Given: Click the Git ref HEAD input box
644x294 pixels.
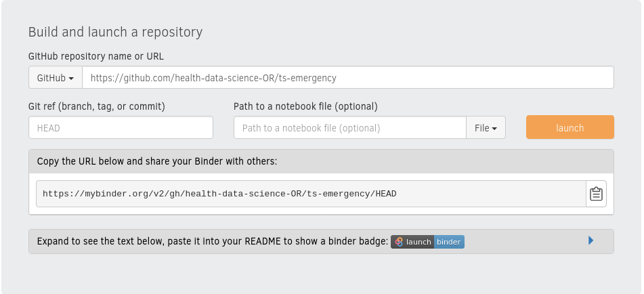Looking at the screenshot, I should (121, 128).
